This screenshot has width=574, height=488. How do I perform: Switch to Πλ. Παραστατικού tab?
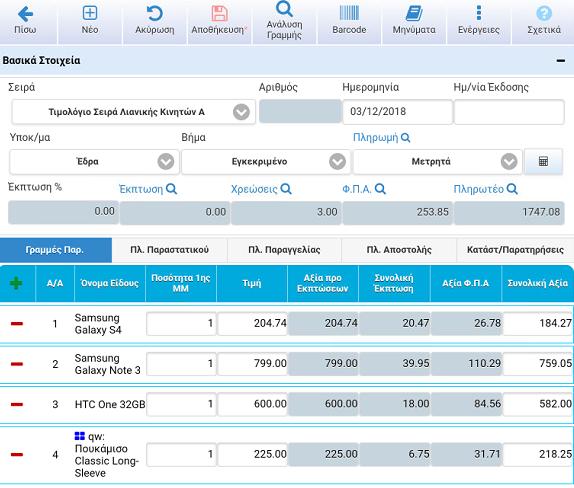169,250
